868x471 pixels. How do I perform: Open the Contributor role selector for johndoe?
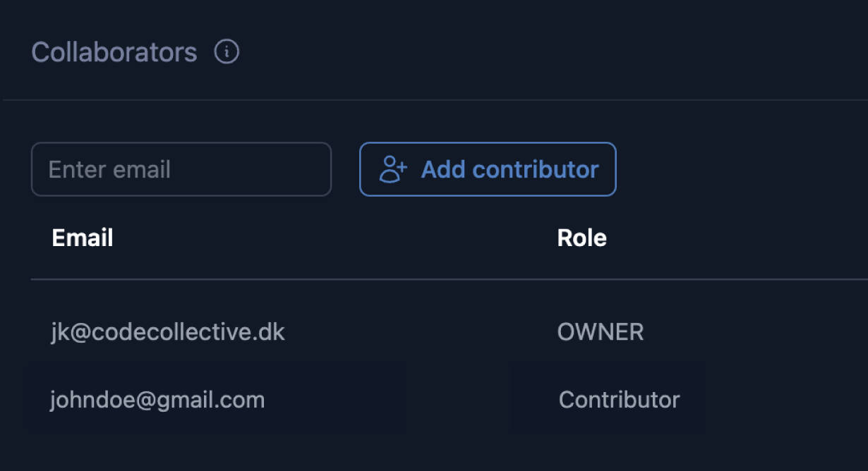click(619, 400)
